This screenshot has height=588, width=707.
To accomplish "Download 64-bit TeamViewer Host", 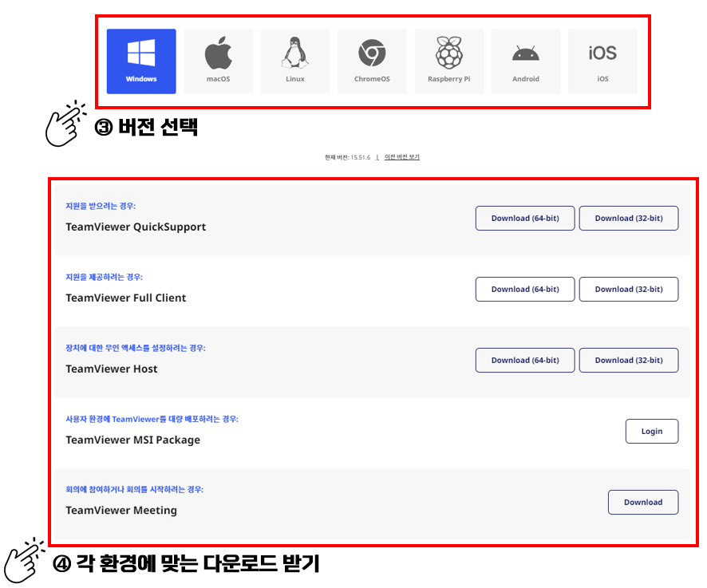I will pyautogui.click(x=524, y=360).
